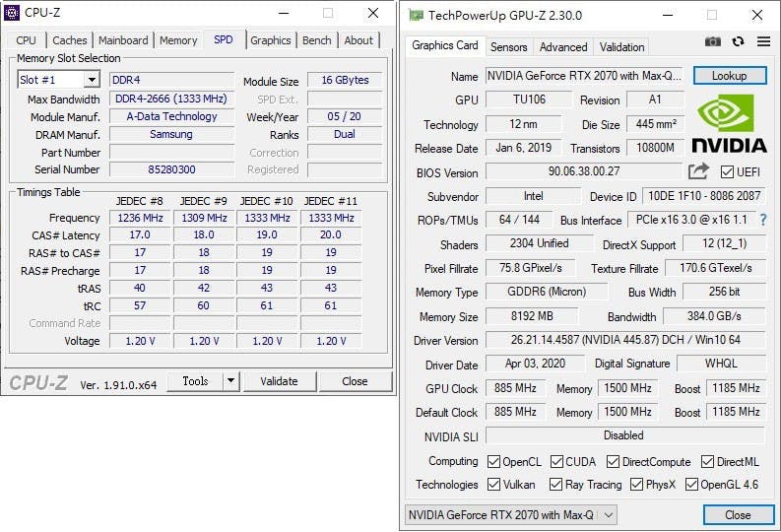Switch to the CPU tab
The height and width of the screenshot is (532, 781).
point(26,40)
